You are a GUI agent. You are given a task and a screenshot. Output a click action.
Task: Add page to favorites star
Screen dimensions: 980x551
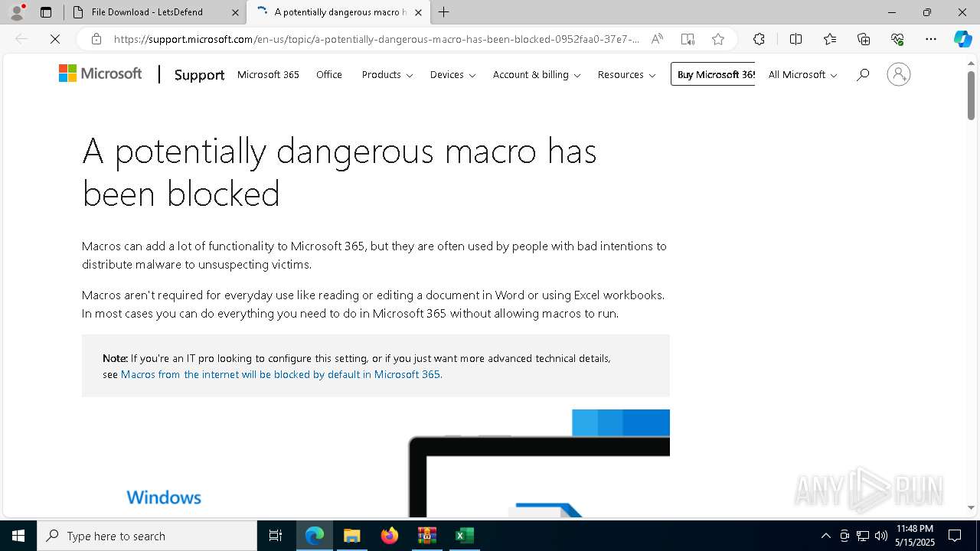coord(718,39)
